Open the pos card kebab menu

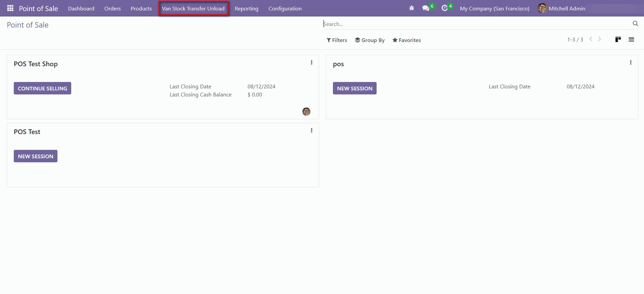click(x=631, y=62)
